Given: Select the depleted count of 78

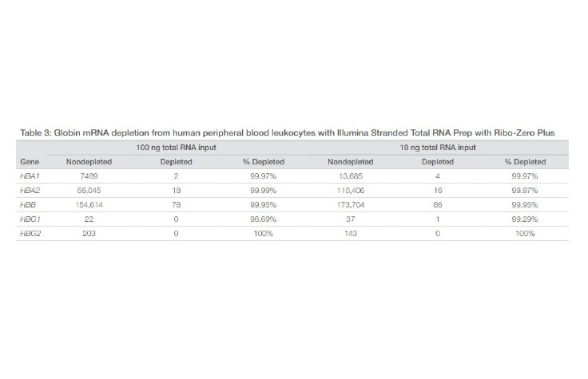Looking at the screenshot, I should click(x=176, y=204).
